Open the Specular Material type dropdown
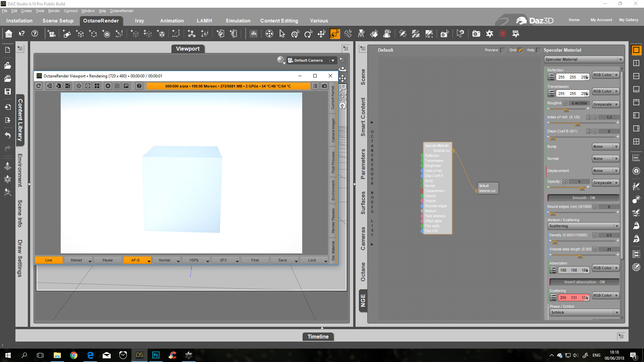Image resolution: width=644 pixels, height=362 pixels. 583,59
